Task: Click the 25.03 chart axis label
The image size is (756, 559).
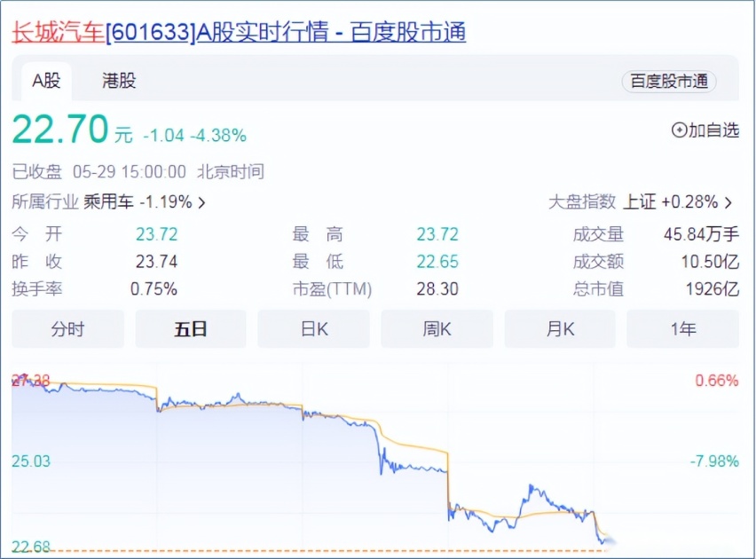Action: click(31, 461)
